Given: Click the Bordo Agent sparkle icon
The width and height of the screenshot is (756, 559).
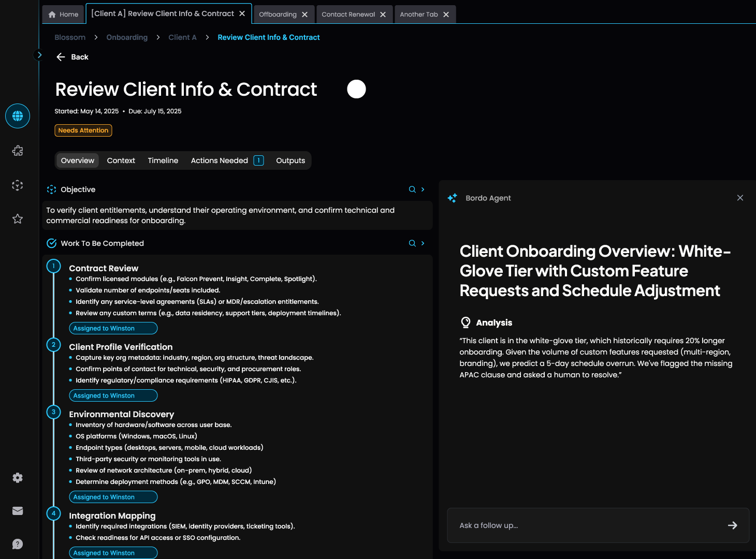Looking at the screenshot, I should [452, 198].
